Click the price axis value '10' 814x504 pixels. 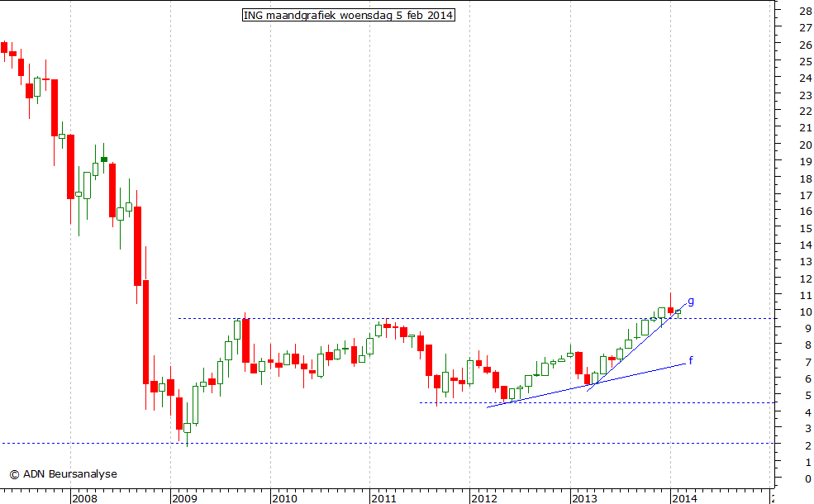(x=806, y=312)
